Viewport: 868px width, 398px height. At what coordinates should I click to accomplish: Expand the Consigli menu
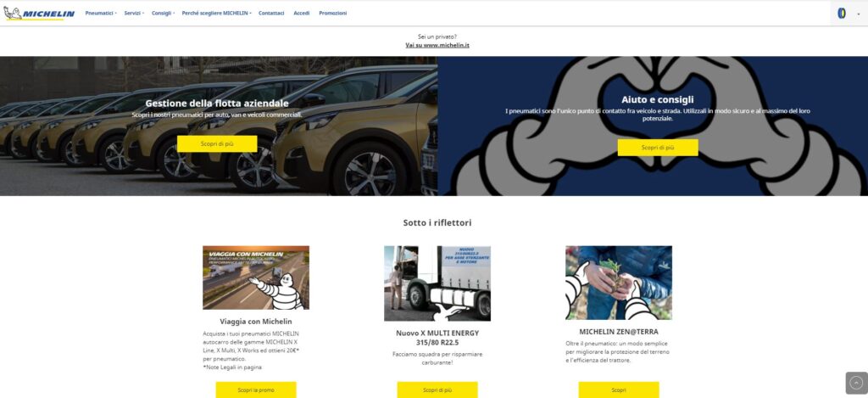[163, 14]
